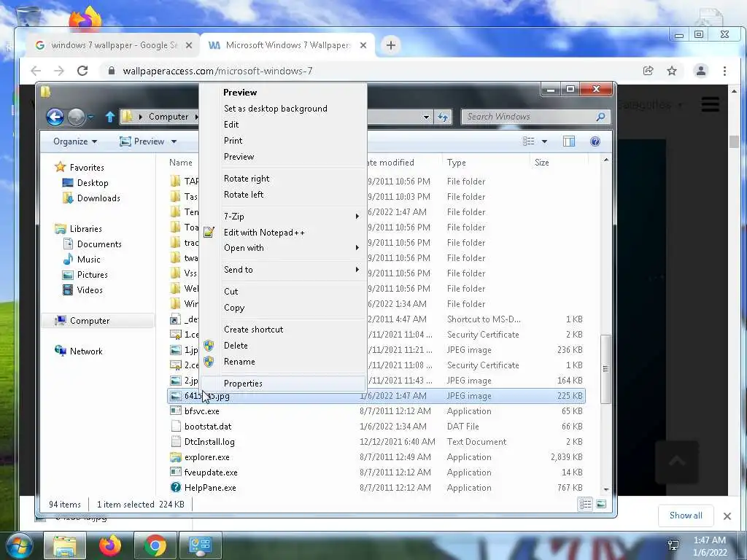Viewport: 747px width, 560px height.
Task: Click the Preview toolbar button
Action: [142, 141]
